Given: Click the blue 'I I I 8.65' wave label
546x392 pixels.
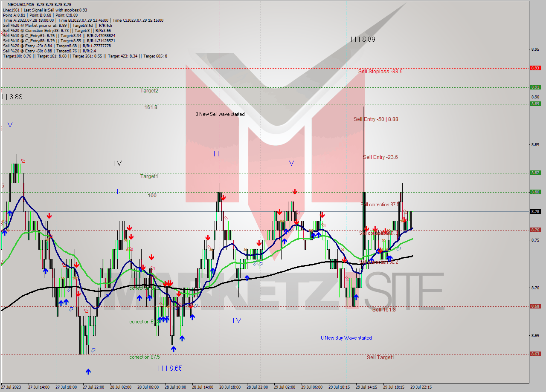Looking at the screenshot, I should click(170, 368).
